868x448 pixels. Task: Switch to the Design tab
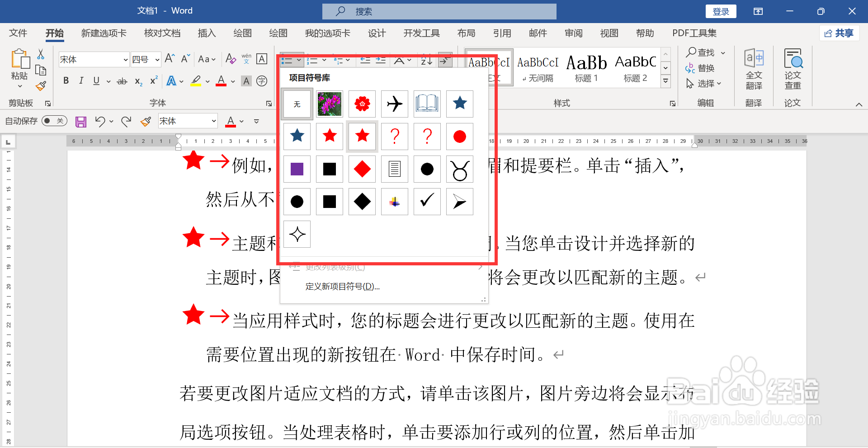(377, 33)
